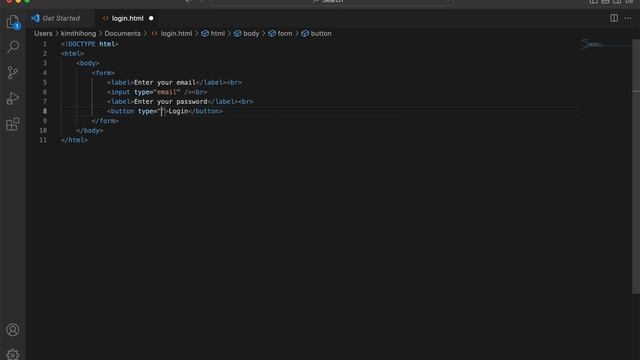Open the login.html breadcrumb item
The image size is (640, 360).
coord(172,33)
